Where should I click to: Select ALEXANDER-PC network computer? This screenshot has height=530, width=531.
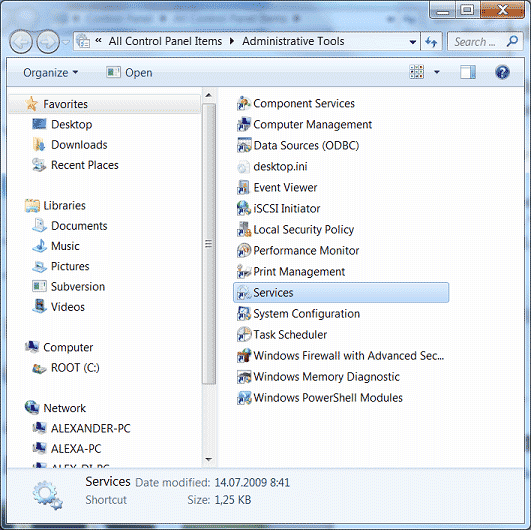90,428
